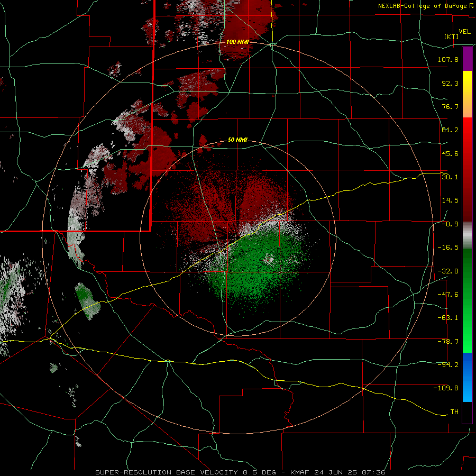The image size is (476, 476).
Task: Select the KMAF station identifier in footer
Action: pos(299,472)
